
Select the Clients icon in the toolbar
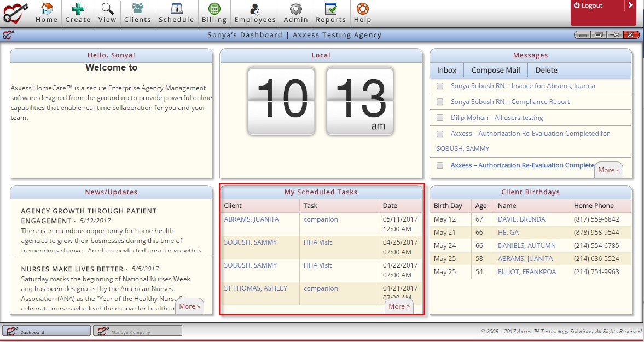[x=137, y=11]
